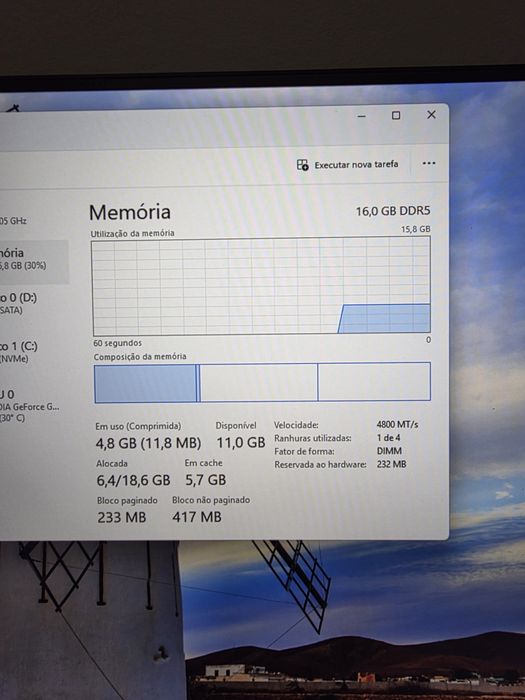
Task: Click the 232 MB reserved value
Action: coord(392,464)
